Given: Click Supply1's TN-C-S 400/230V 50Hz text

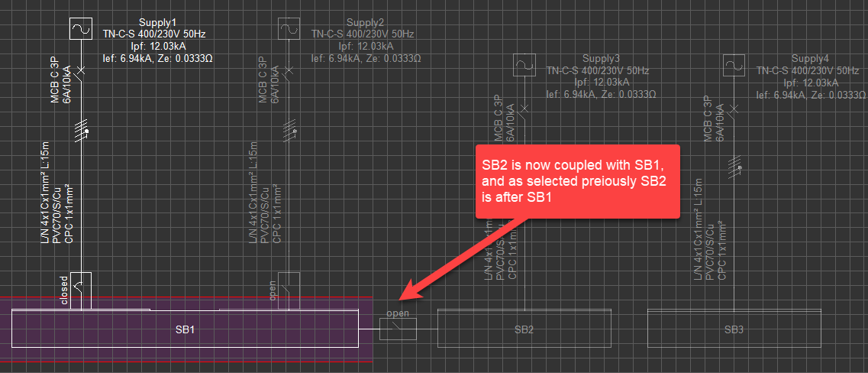Looking at the screenshot, I should (154, 34).
